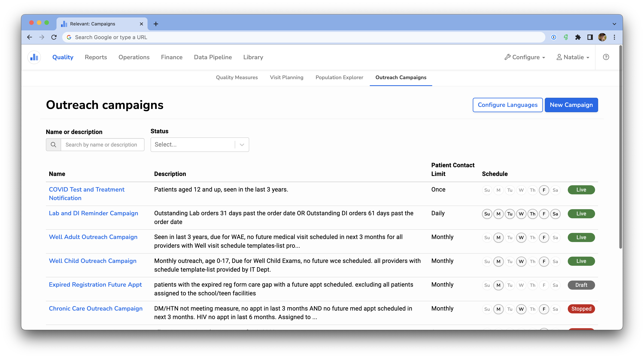
Task: Toggle Friday on Lab and DI Reminder schedule
Action: [x=544, y=214]
